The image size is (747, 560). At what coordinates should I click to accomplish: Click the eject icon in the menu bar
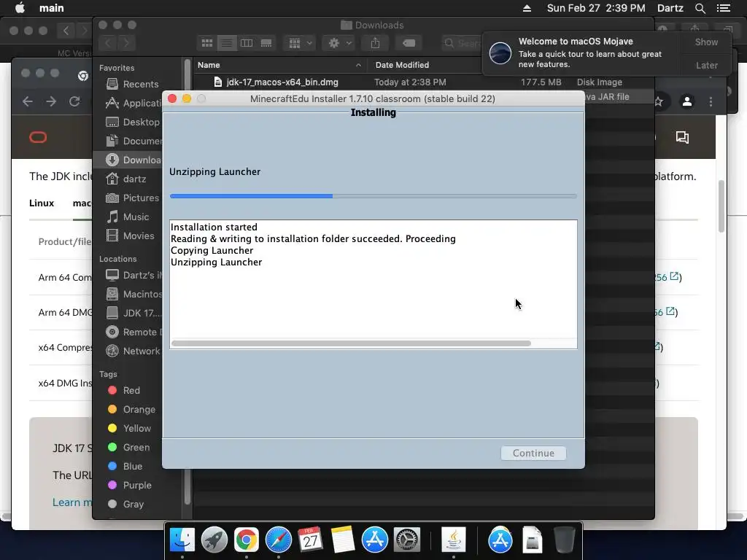point(527,8)
